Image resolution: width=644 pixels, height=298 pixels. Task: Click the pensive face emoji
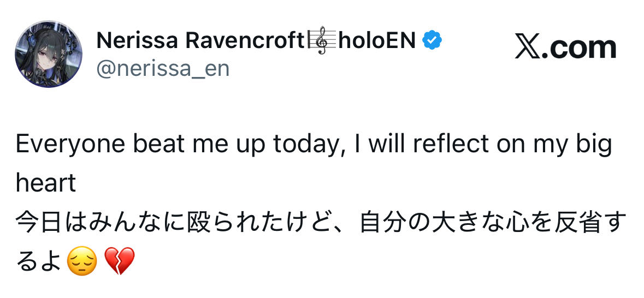pyautogui.click(x=81, y=263)
